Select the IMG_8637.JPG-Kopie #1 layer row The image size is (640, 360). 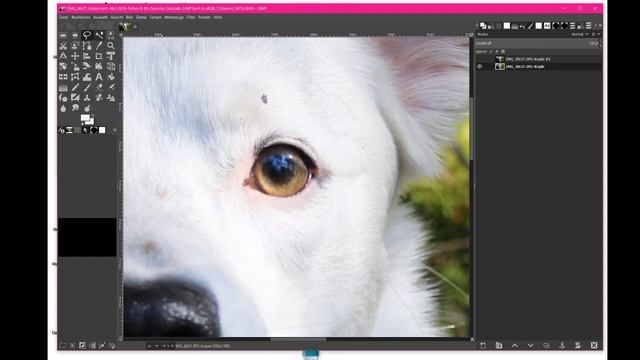539,59
